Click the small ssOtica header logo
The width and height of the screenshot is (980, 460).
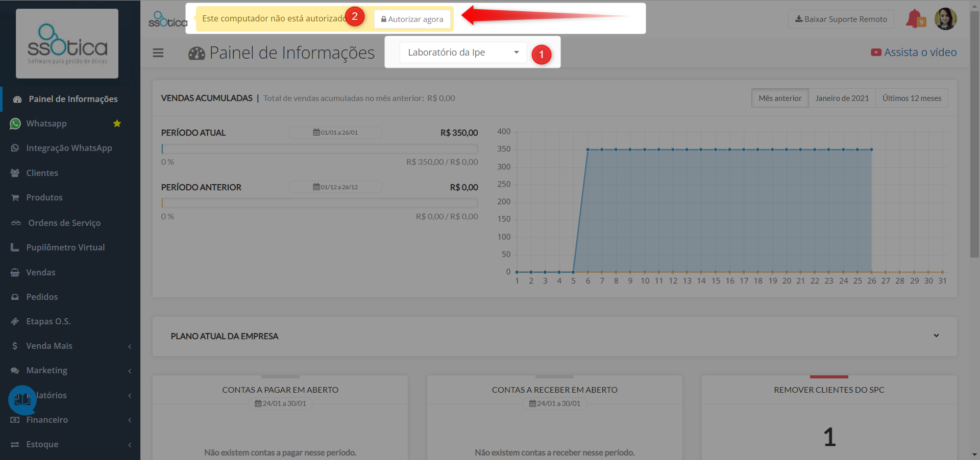(x=168, y=19)
